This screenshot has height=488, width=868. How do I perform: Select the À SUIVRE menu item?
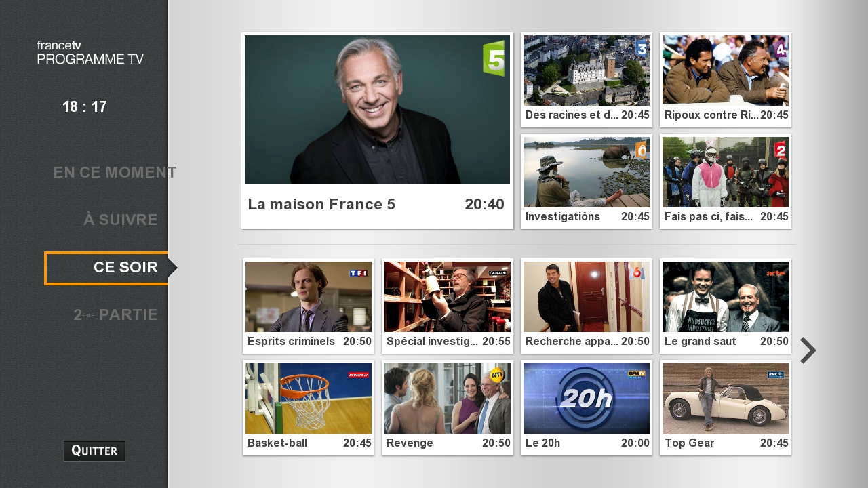120,220
